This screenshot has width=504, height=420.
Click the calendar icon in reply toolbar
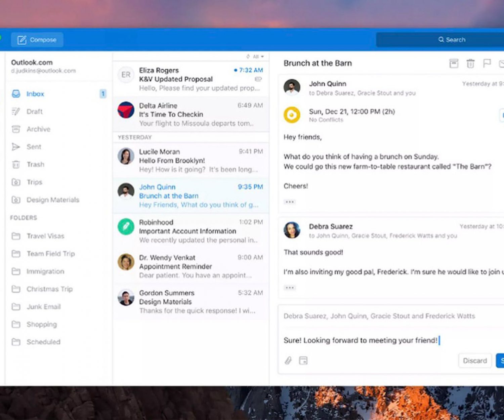tap(303, 361)
